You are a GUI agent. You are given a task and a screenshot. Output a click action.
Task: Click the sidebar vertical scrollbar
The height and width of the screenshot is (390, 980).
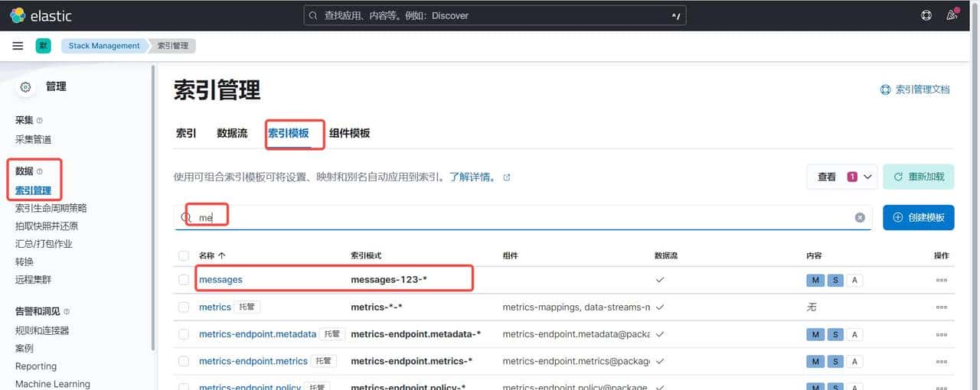[153, 206]
